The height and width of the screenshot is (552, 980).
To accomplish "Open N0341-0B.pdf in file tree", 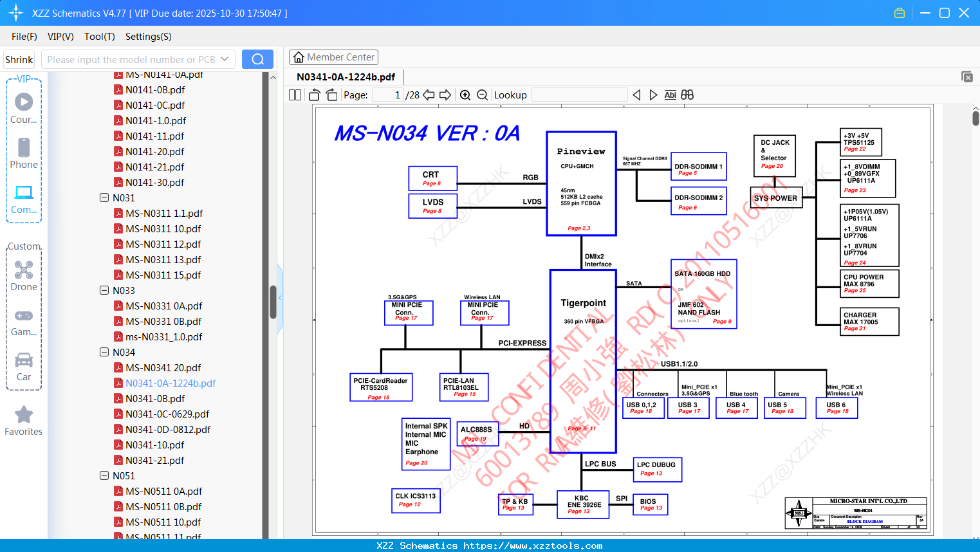I will pos(155,398).
